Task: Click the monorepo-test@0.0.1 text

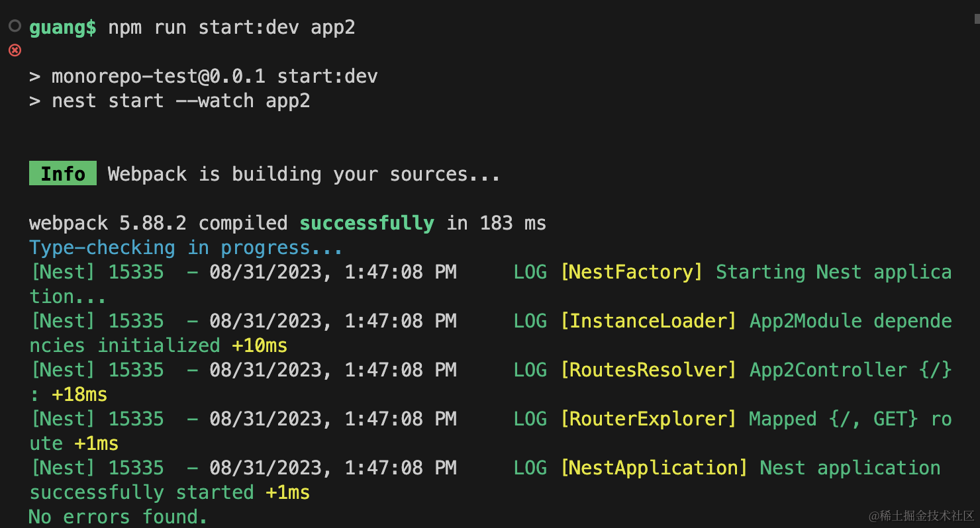Action: tap(158, 77)
